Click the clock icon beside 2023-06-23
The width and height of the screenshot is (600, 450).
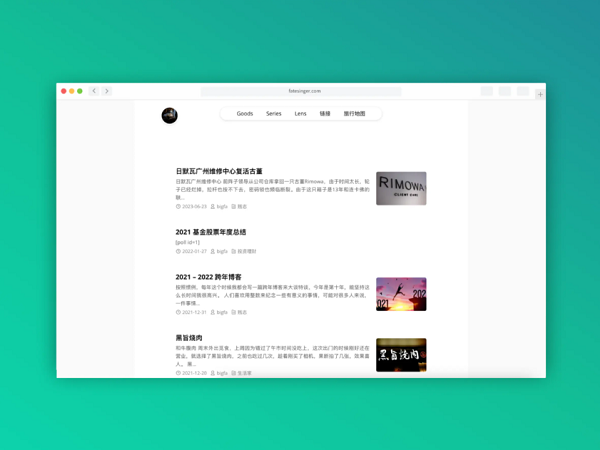tap(178, 207)
